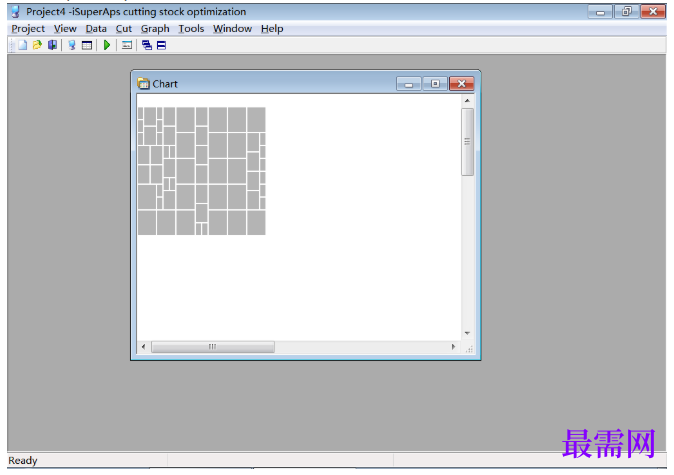Click the goblet icon in toolbar
Image resolution: width=674 pixels, height=475 pixels.
(x=72, y=45)
